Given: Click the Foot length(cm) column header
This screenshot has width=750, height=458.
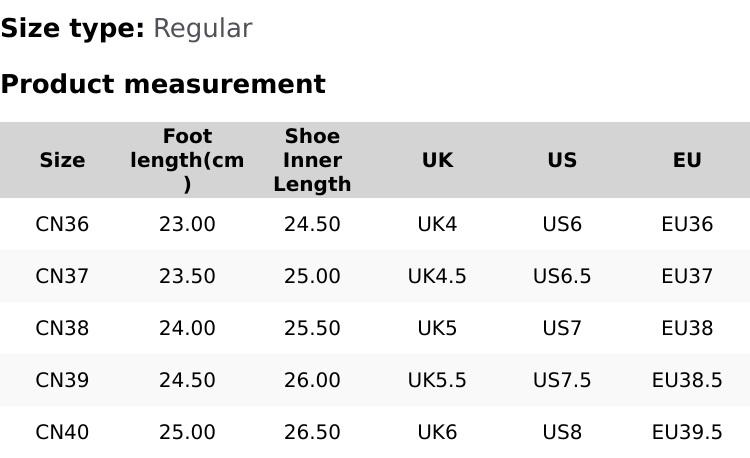Looking at the screenshot, I should (x=187, y=160).
